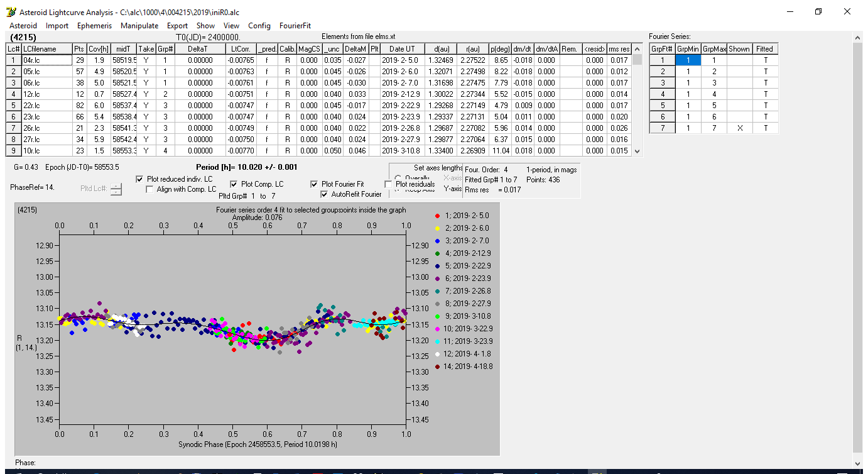Screen dimensions: 868x474
Task: Open the FourierFit menu
Action: pos(295,26)
